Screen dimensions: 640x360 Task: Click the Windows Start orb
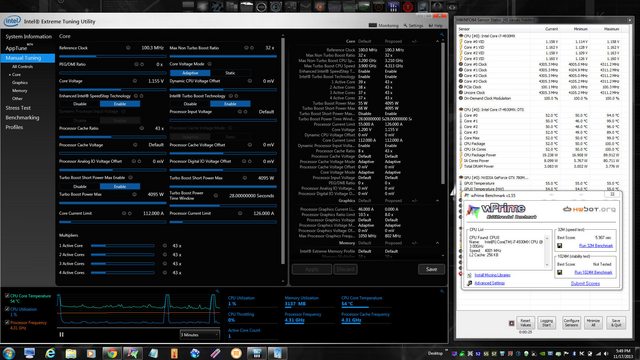pos(9,353)
